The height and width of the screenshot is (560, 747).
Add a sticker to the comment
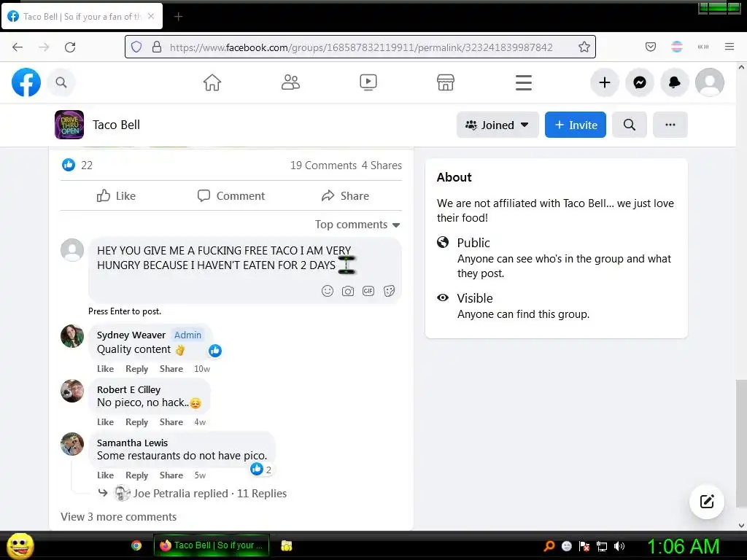[x=390, y=291]
